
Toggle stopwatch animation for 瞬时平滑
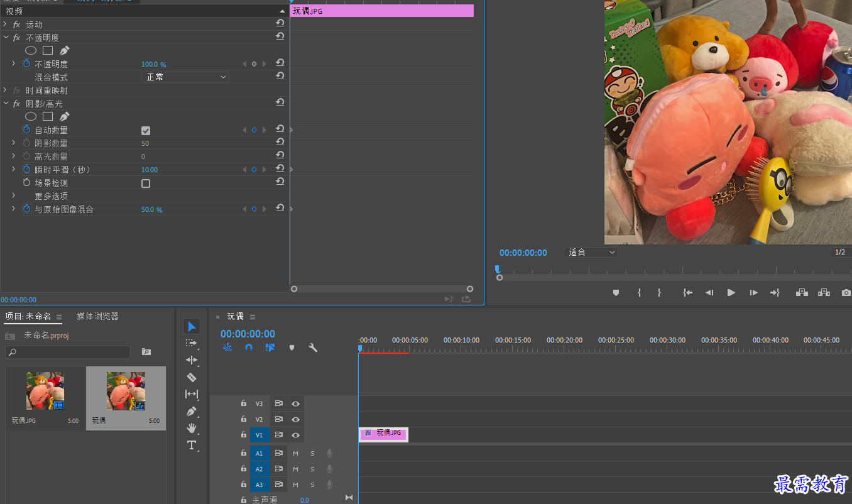tap(26, 170)
